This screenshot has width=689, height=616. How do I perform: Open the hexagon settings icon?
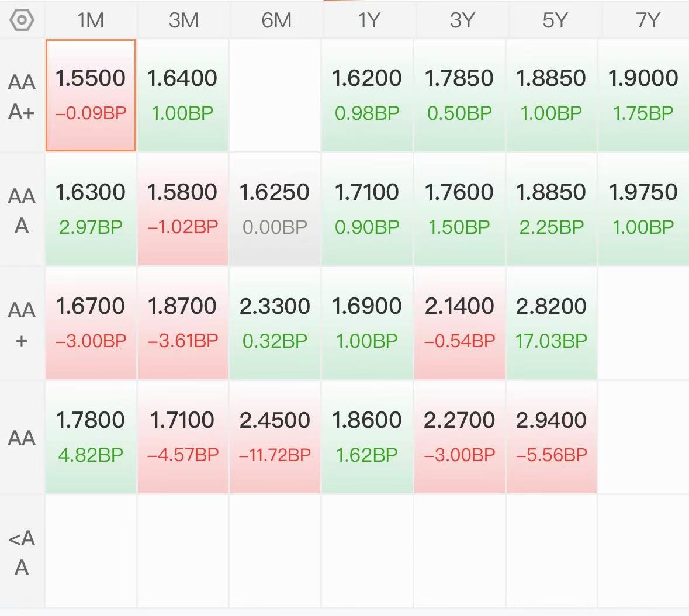(22, 20)
